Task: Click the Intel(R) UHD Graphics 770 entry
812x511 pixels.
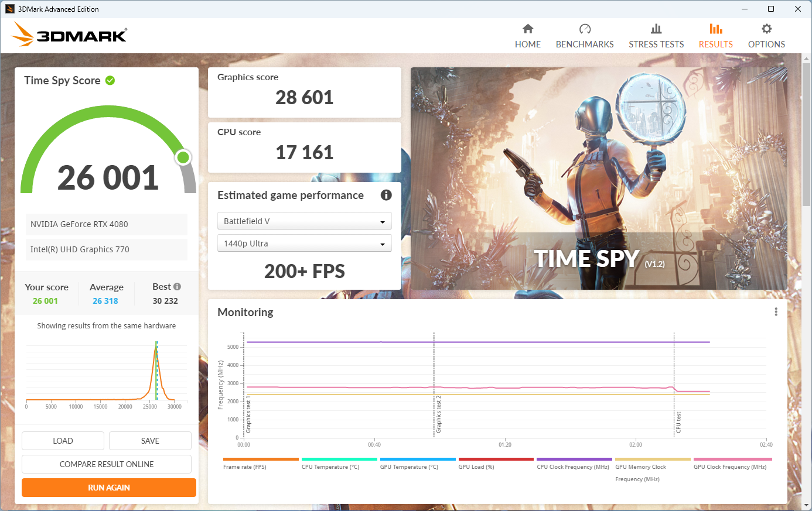Action: 107,249
